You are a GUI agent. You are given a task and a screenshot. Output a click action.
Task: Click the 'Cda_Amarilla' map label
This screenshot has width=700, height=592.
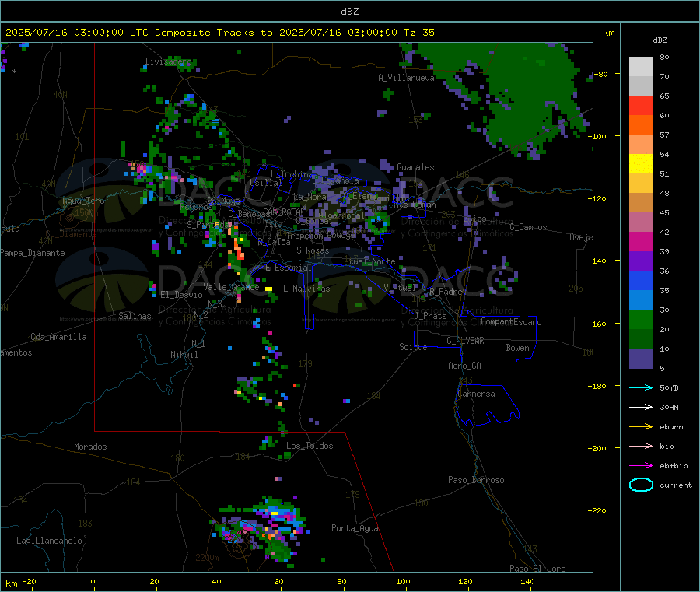click(58, 337)
